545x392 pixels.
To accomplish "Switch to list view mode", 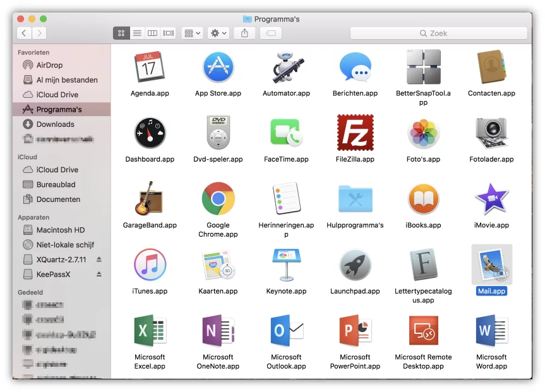I will click(x=137, y=33).
